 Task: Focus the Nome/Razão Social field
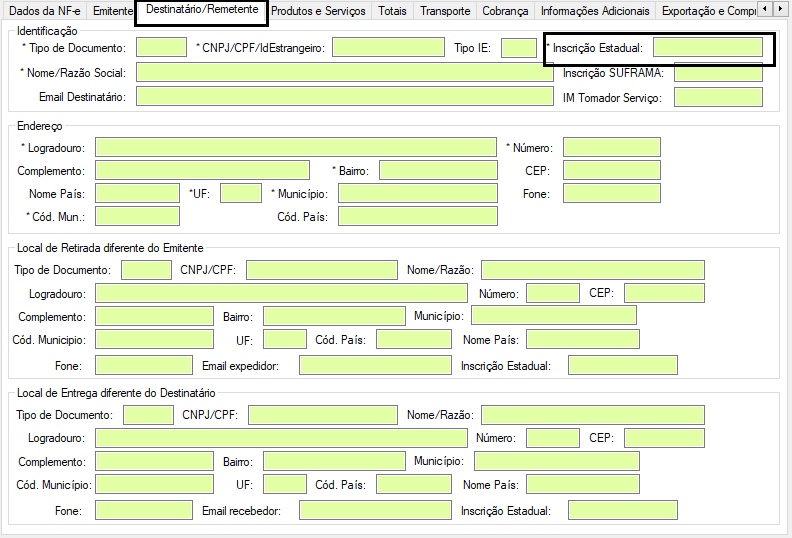(344, 72)
